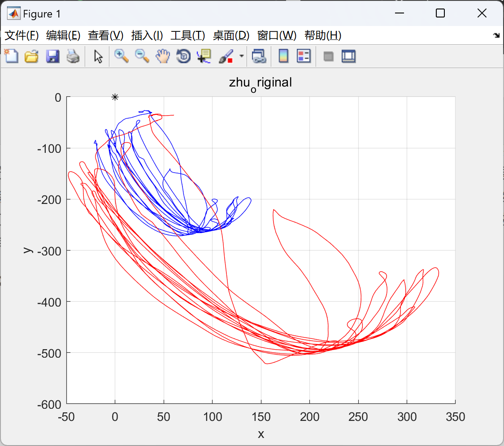Activate the Zoom In magnifier tool

[121, 56]
